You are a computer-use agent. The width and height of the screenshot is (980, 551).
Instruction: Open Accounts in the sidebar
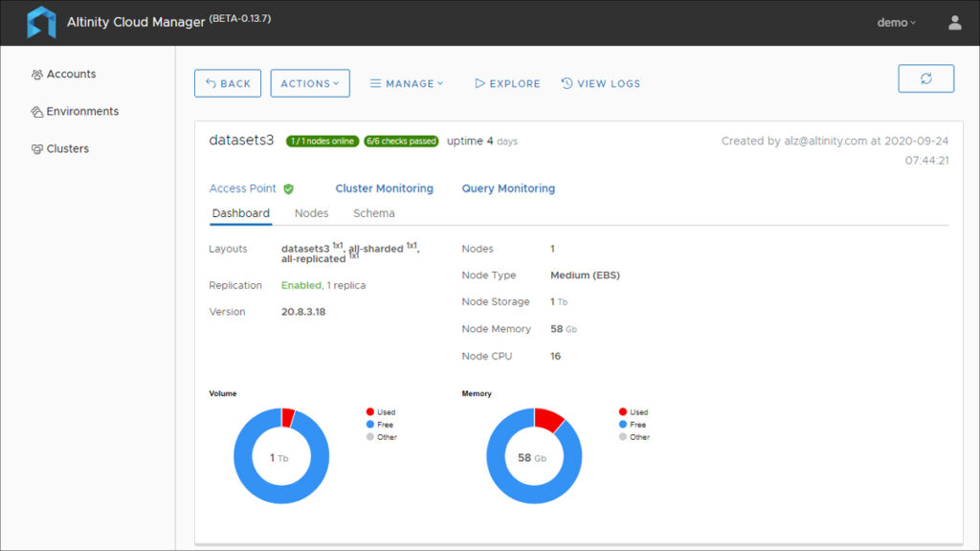pos(64,75)
